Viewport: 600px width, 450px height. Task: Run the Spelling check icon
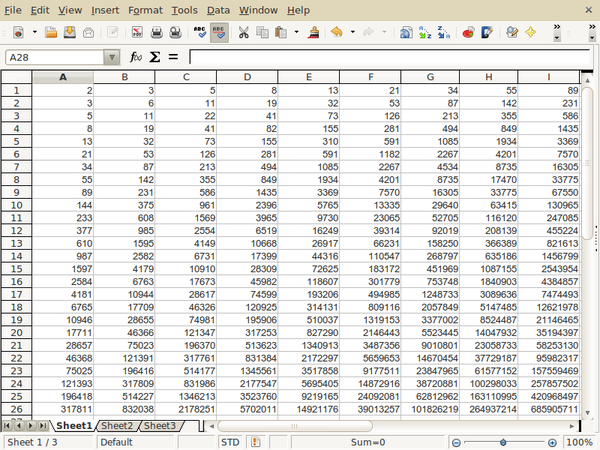click(200, 33)
